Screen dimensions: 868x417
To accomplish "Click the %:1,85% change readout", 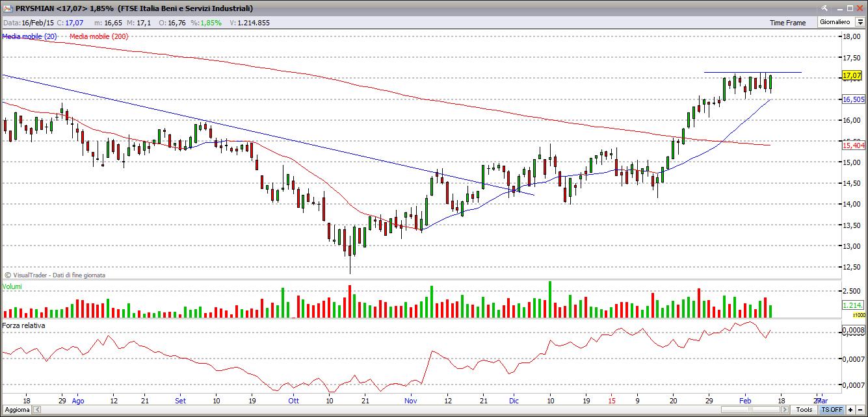I will [x=207, y=23].
